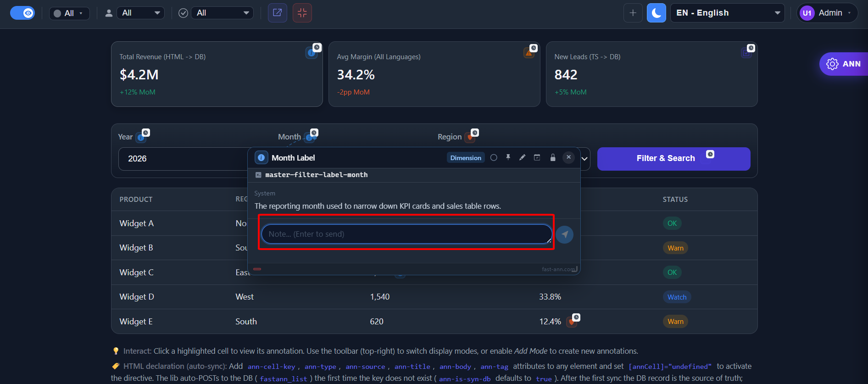Click the orange annotation marker next to Region
Image resolution: width=868 pixels, height=384 pixels.
click(x=470, y=137)
